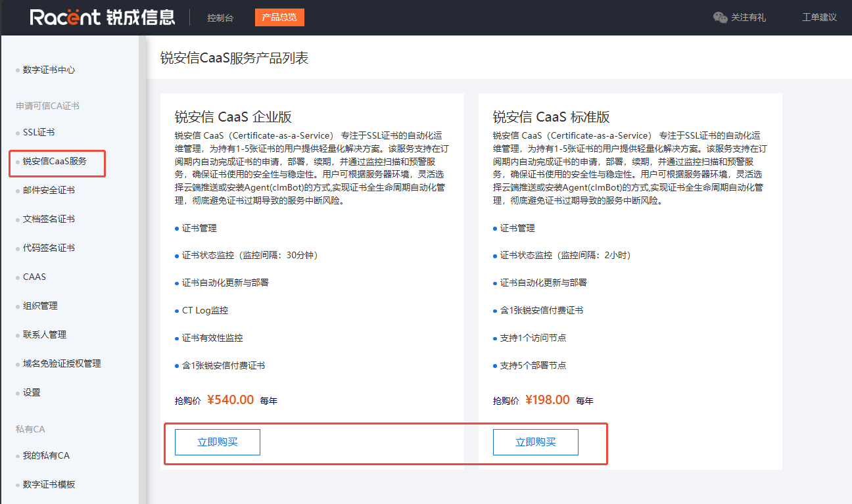852x504 pixels.
Task: Open 联系人管理 in the sidebar
Action: tap(45, 335)
